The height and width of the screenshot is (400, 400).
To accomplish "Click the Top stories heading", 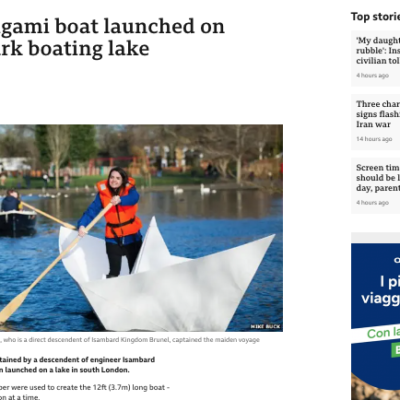I will (x=375, y=16).
